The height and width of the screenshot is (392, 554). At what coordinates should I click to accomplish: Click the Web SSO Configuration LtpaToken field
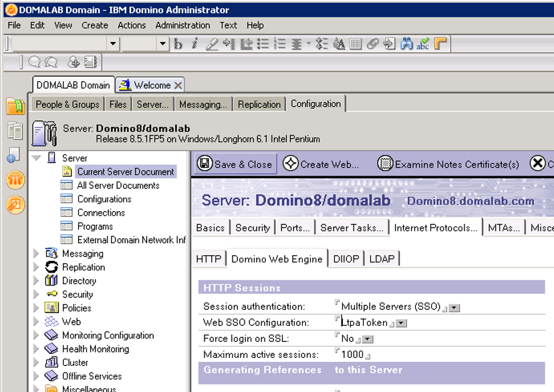tap(364, 323)
